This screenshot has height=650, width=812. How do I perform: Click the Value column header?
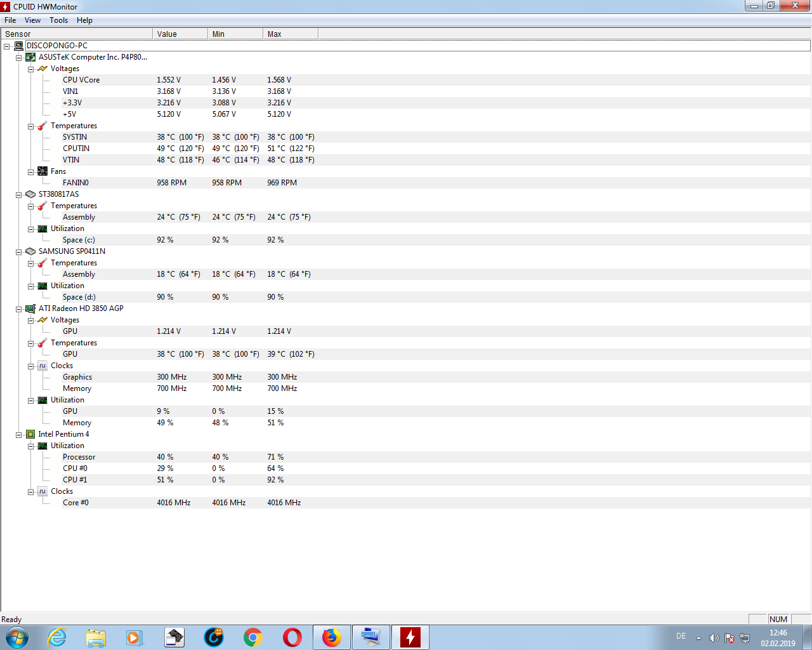(x=180, y=34)
